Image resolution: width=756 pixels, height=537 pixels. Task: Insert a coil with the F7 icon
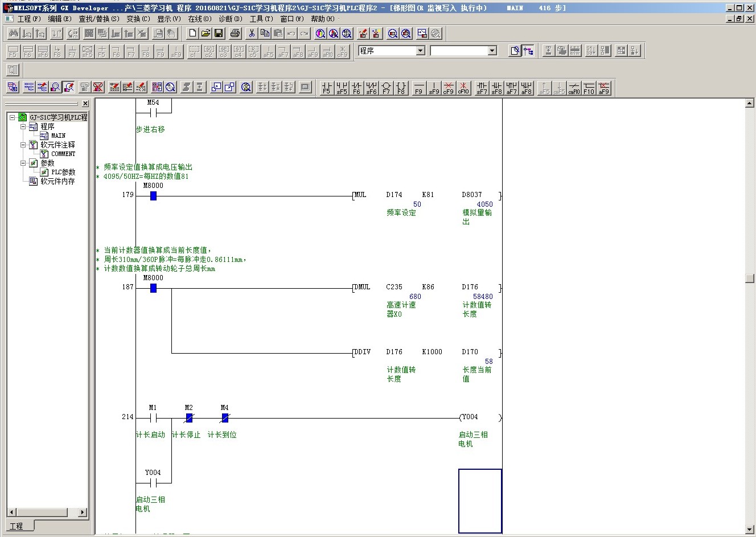point(386,87)
